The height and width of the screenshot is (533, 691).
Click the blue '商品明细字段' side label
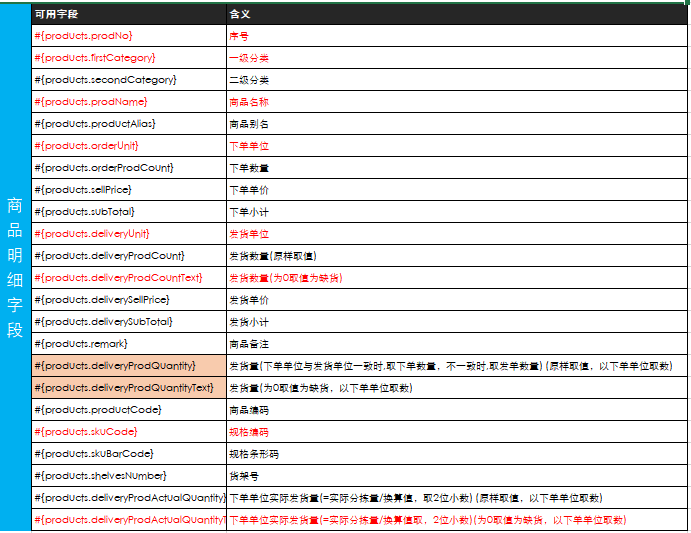tap(15, 267)
